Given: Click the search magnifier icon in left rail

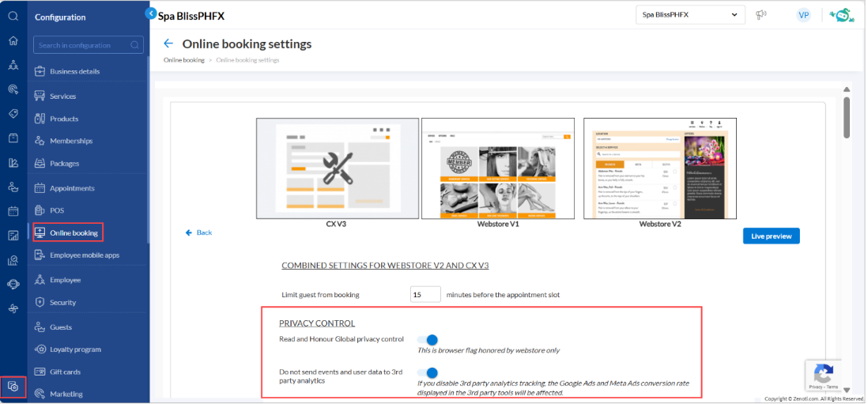Looking at the screenshot, I should [x=13, y=17].
